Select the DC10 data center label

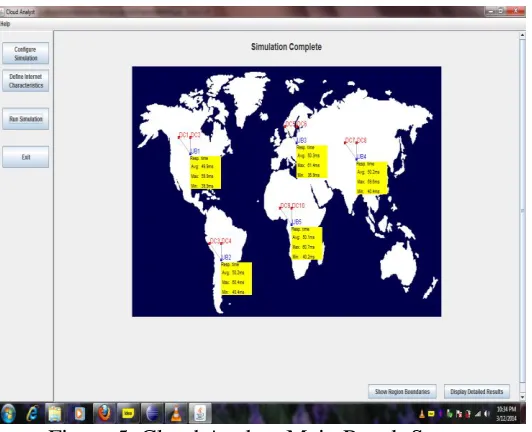[x=298, y=206]
